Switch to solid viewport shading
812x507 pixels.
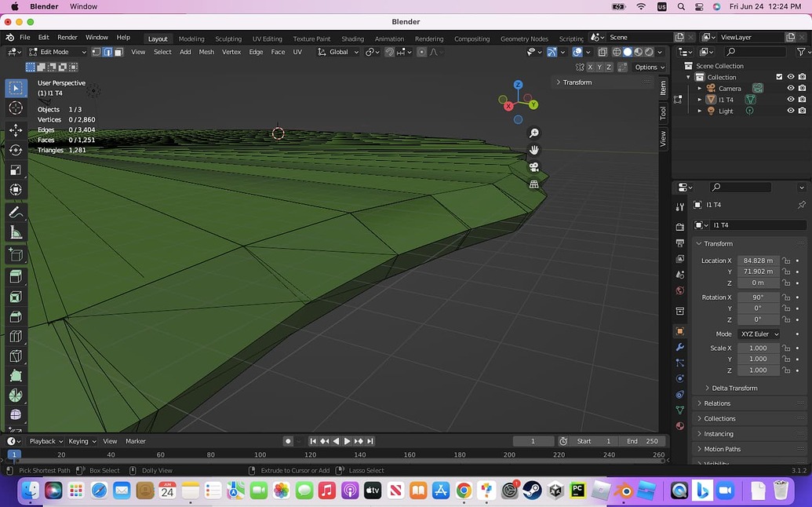pyautogui.click(x=628, y=52)
